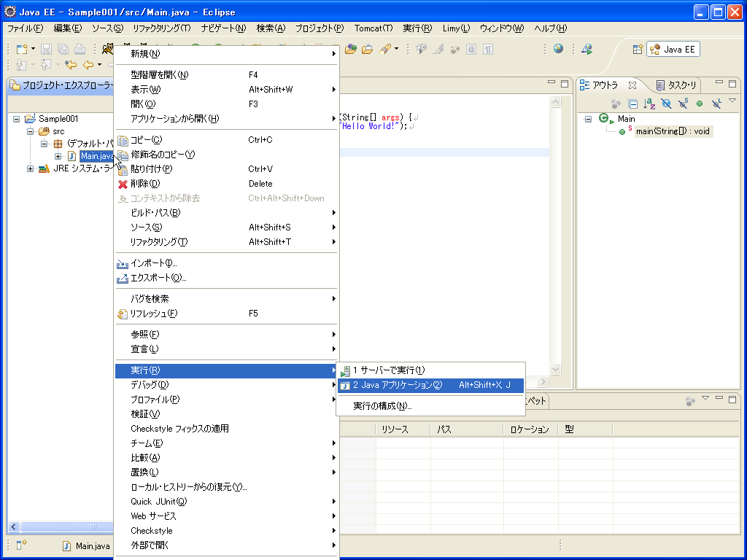The image size is (747, 560).
Task: Select 新規(N) in the context menu
Action: pyautogui.click(x=227, y=54)
